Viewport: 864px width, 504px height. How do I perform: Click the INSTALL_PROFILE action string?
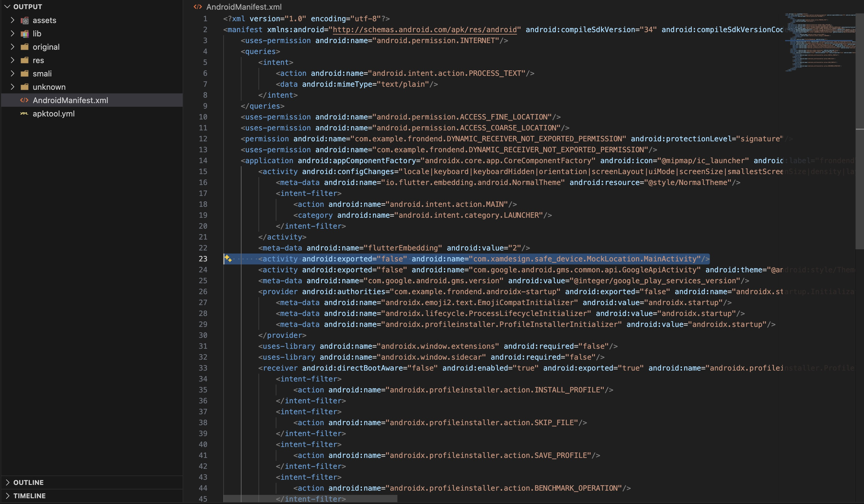pyautogui.click(x=495, y=390)
